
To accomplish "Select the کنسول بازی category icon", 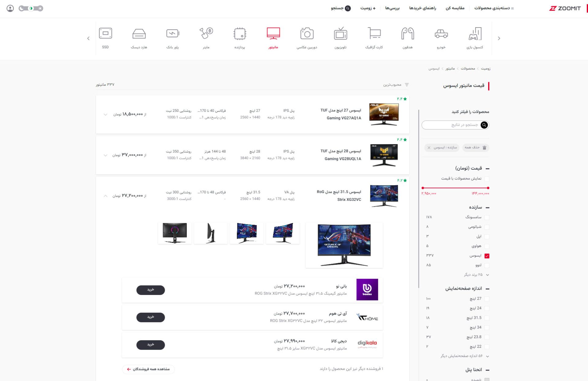I will 475,33.
